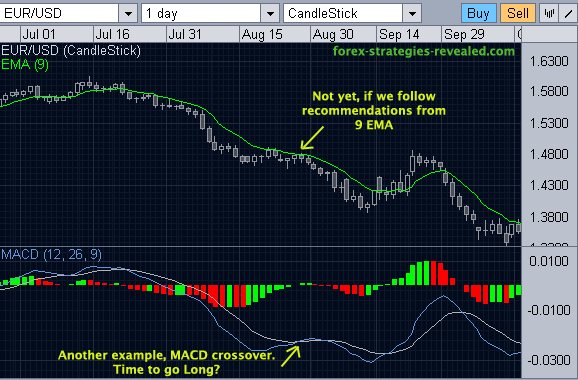Image resolution: width=578 pixels, height=380 pixels.
Task: Click the tall red MACD histogram bar near Sep 29
Action: [x=433, y=273]
